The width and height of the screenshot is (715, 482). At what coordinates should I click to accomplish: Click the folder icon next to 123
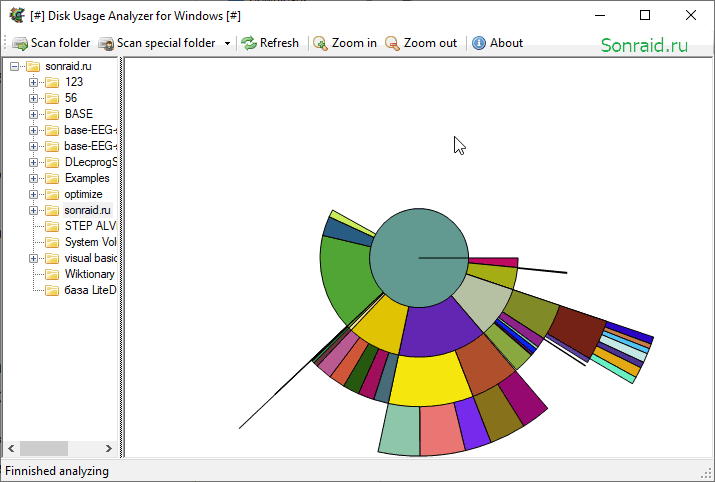pos(52,83)
